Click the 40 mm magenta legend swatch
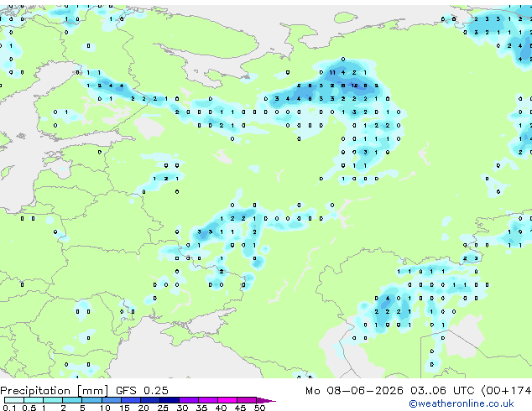This screenshot has width=532, height=411. (227, 400)
